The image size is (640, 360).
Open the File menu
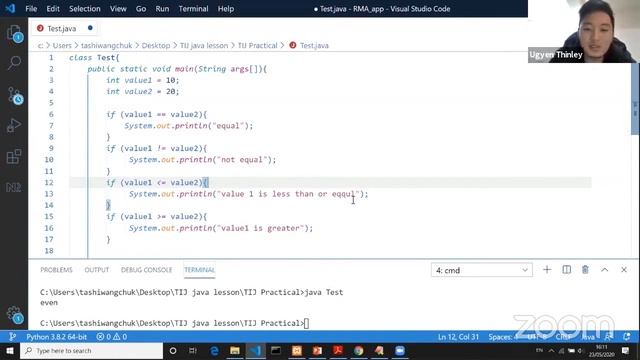[x=31, y=9]
